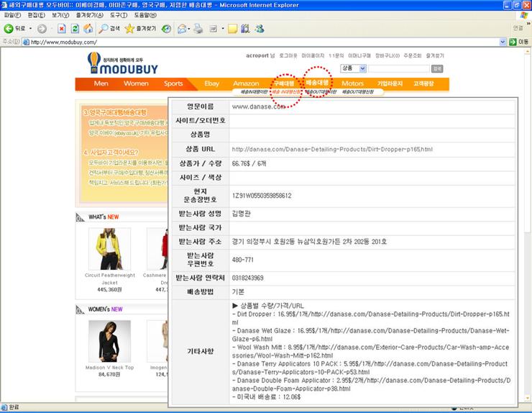Click the Mail envelope icon
This screenshot has height=413, width=532.
click(x=182, y=29)
